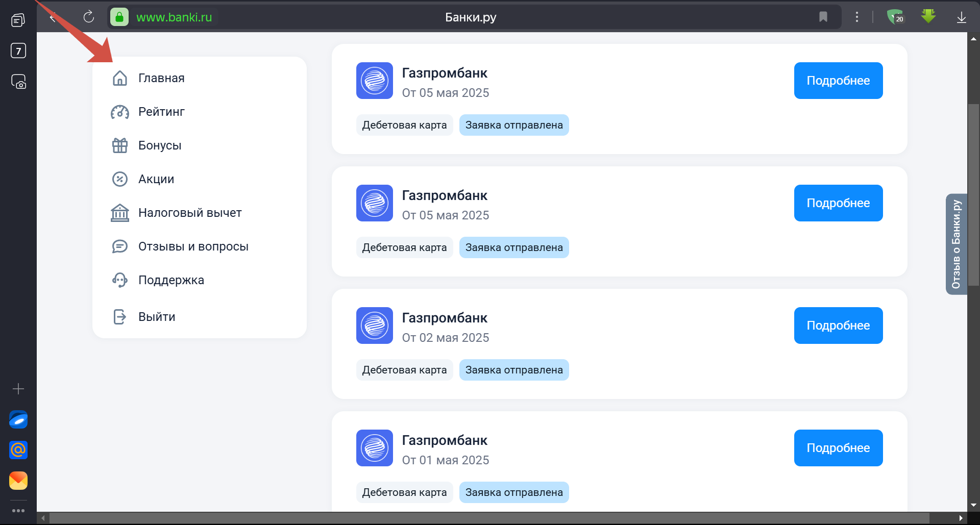980x525 pixels.
Task: Go back with the browser back arrow
Action: click(52, 17)
